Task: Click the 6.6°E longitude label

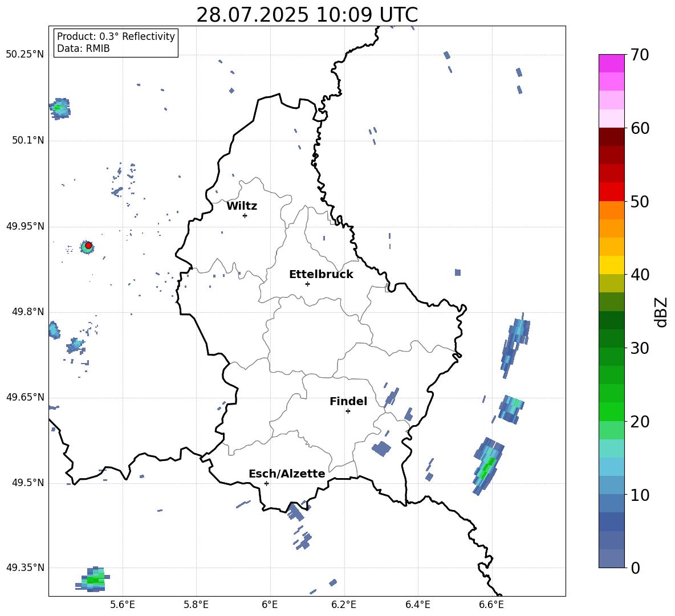Action: click(x=491, y=605)
